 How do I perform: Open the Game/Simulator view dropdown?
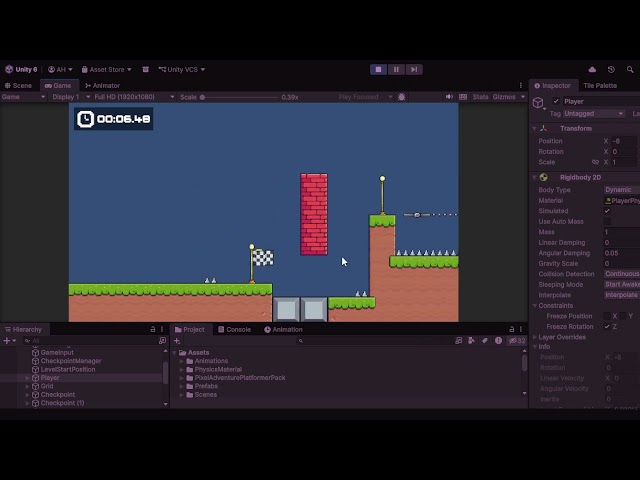pyautogui.click(x=23, y=97)
